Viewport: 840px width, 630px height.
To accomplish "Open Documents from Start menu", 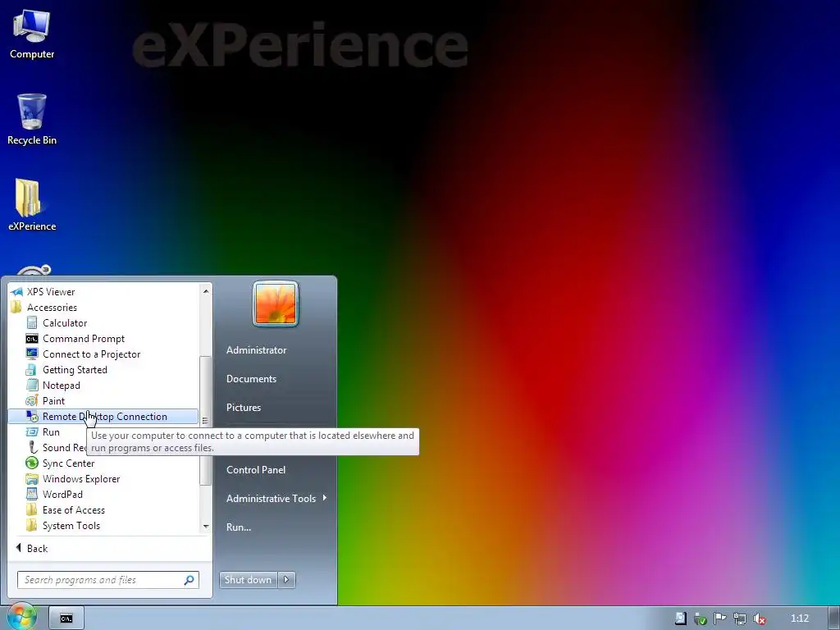I will [251, 379].
